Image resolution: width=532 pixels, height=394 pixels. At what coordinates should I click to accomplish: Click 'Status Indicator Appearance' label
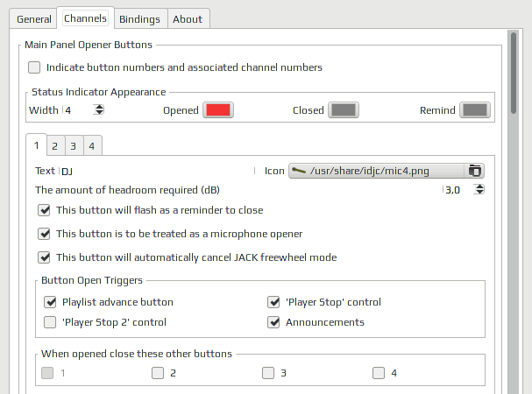99,92
